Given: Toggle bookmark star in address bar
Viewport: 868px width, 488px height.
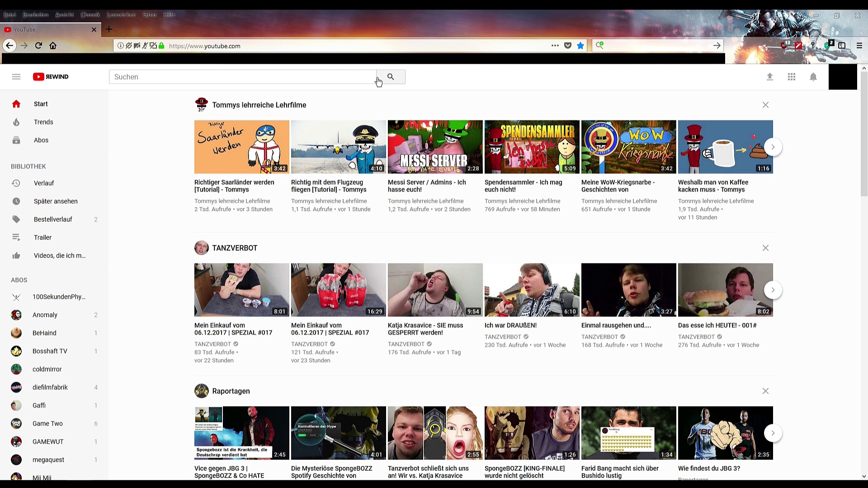Looking at the screenshot, I should pyautogui.click(x=580, y=46).
